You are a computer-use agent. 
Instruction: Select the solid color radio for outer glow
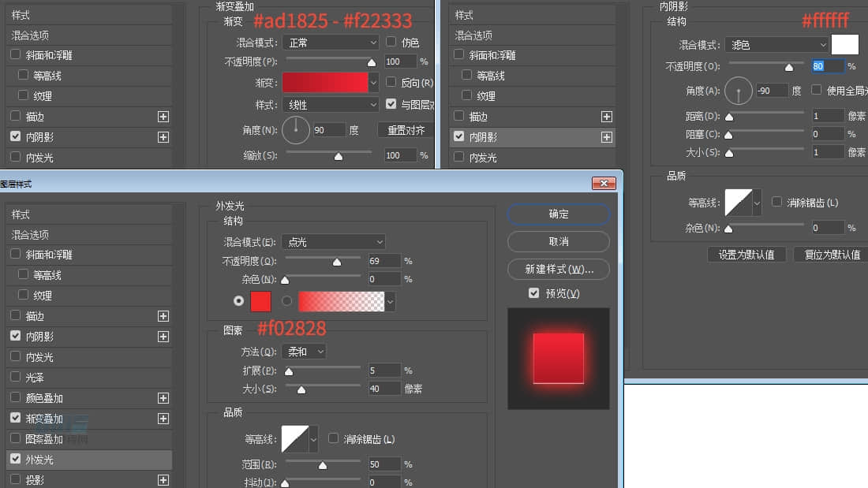click(x=238, y=301)
